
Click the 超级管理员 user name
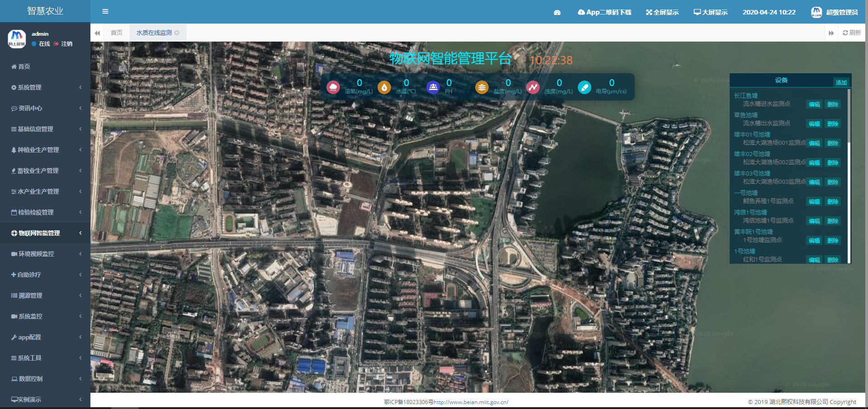tap(842, 12)
